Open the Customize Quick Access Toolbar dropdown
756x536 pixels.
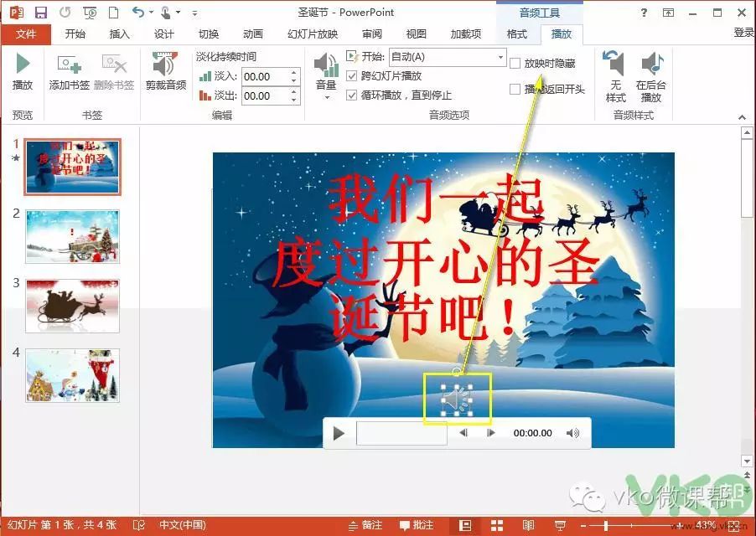point(194,13)
